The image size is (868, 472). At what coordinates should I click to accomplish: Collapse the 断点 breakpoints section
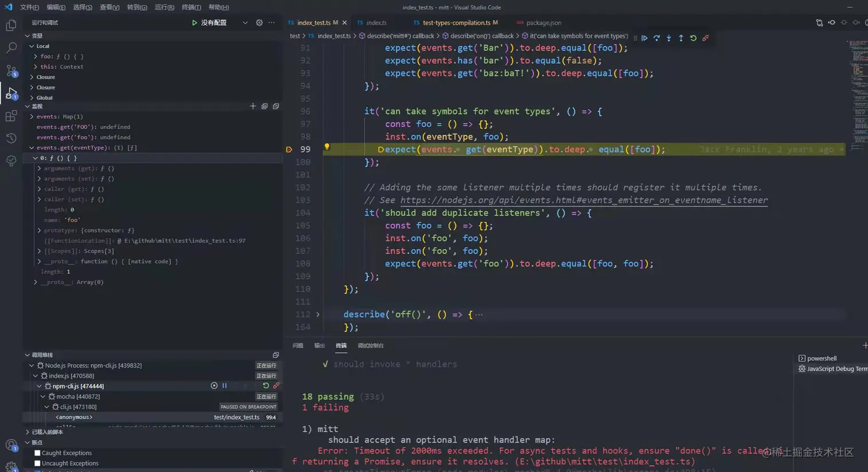pos(28,442)
